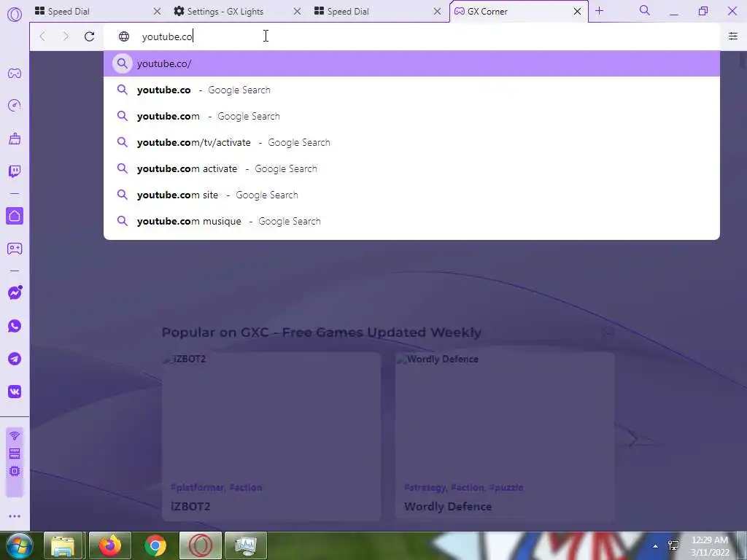747x560 pixels.
Task: Click the network tray icon
Action: 673,545
